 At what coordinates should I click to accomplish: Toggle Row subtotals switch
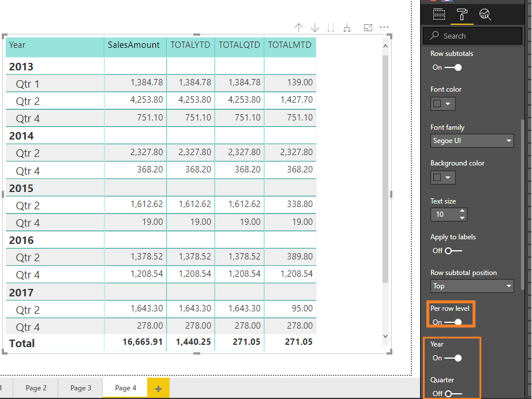click(x=453, y=67)
